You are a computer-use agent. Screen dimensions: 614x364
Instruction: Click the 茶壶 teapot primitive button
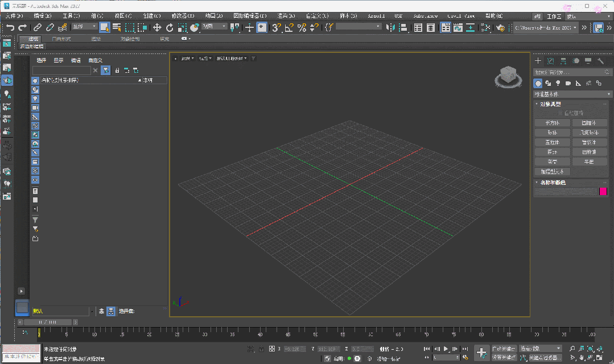coord(552,162)
